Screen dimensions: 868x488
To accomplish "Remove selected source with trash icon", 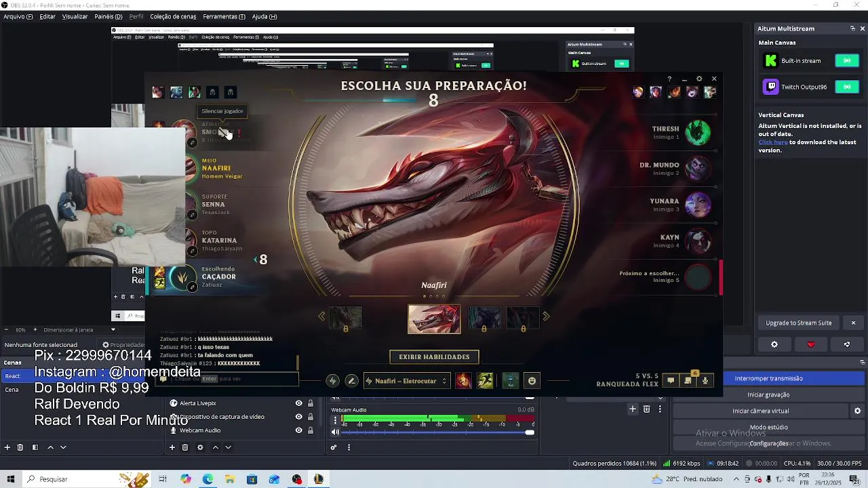I will coord(185,447).
